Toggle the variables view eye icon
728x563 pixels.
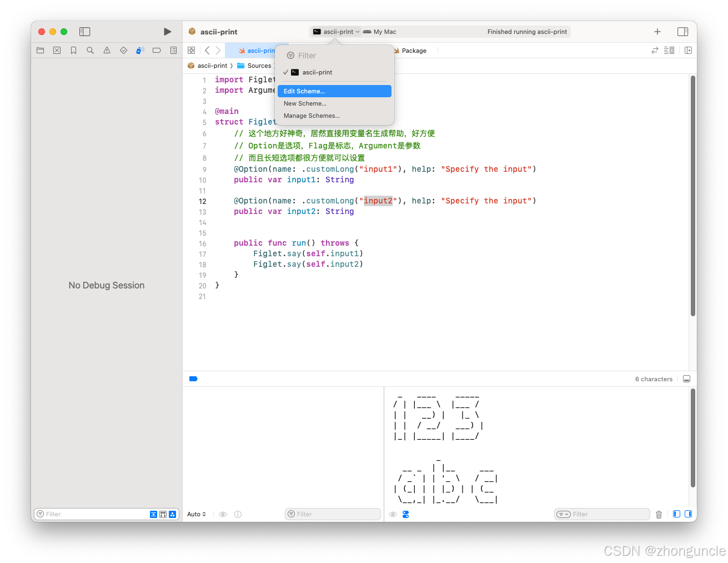pos(223,514)
